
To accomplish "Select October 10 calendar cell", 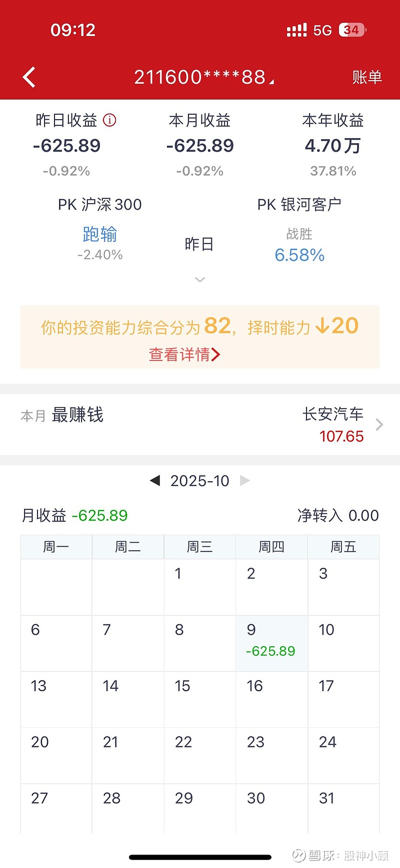I will tap(343, 643).
